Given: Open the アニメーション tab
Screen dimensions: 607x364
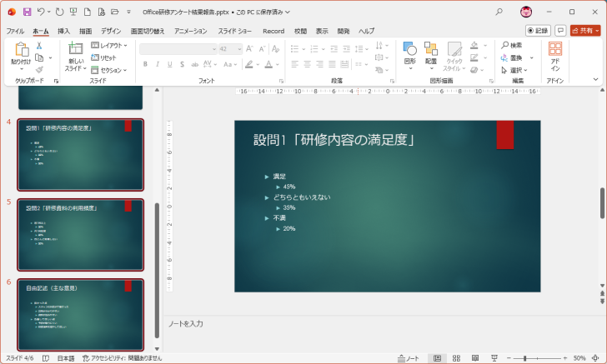Looking at the screenshot, I should [x=190, y=31].
